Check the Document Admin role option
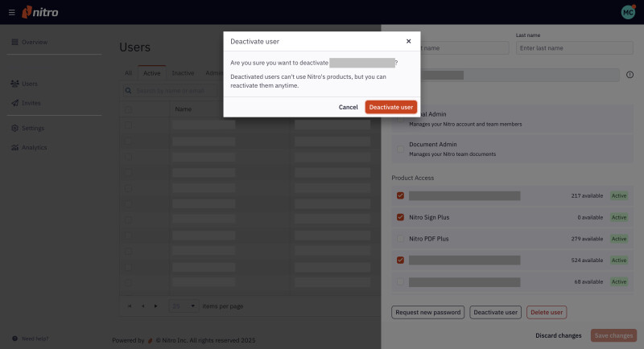The height and width of the screenshot is (349, 644). (x=400, y=149)
